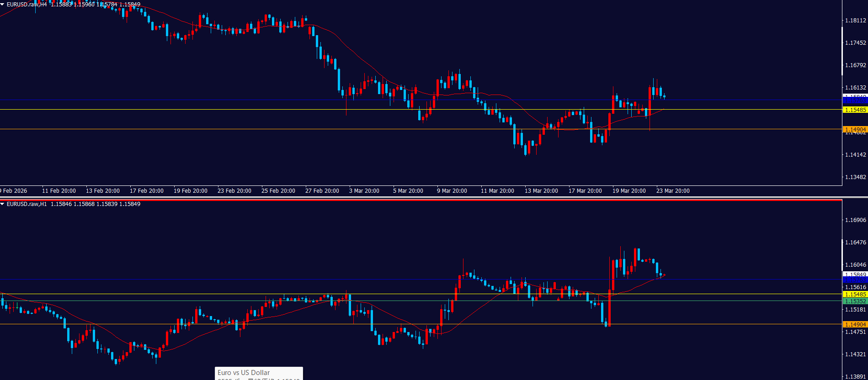Click the white 1.15849 current price tag on H1
The width and height of the screenshot is (868, 380).
pyautogui.click(x=855, y=274)
